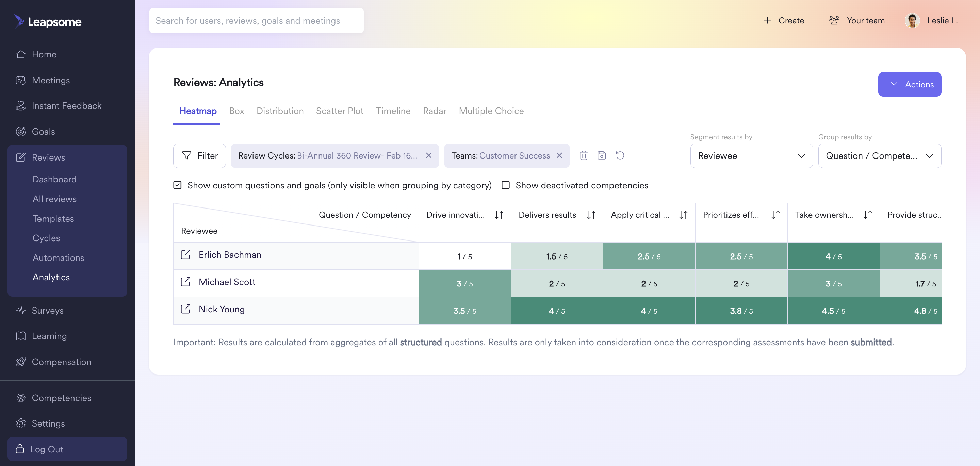Open Surveys from sidebar
The image size is (980, 466).
[40, 311]
